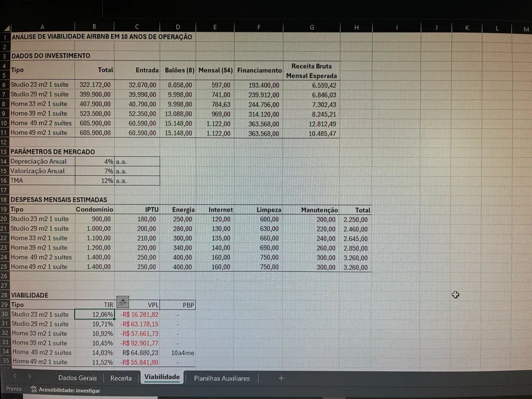
Task: Click the Condomínio column heading
Action: [x=94, y=209]
